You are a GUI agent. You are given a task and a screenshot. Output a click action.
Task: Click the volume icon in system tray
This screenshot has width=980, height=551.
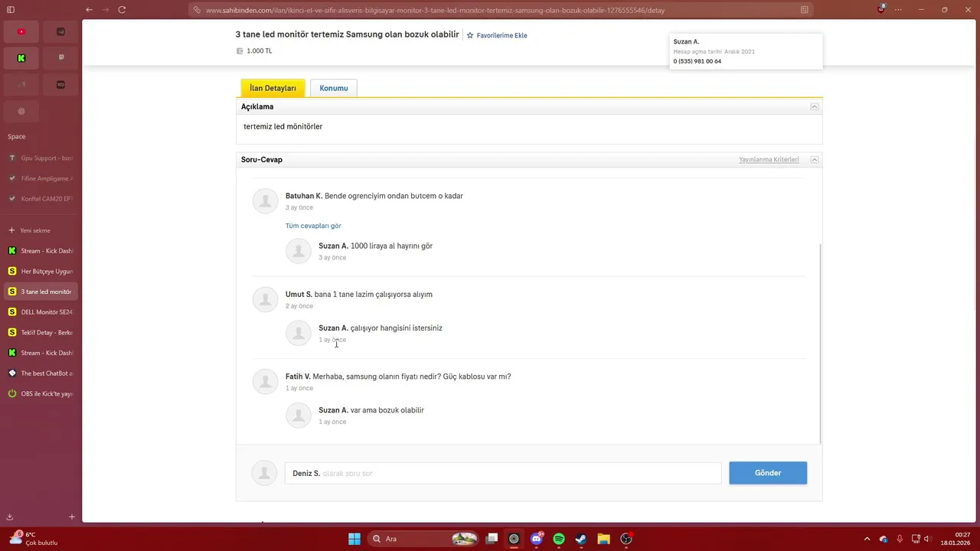coord(926,539)
